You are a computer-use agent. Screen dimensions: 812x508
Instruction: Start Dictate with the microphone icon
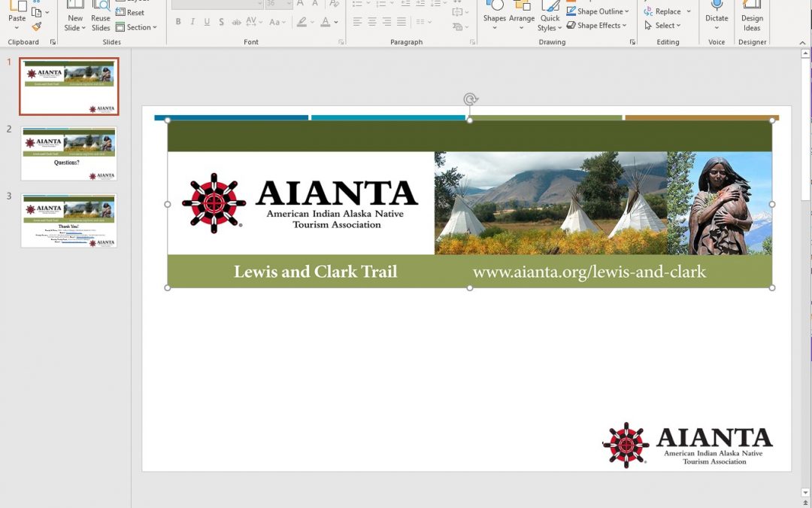(x=717, y=8)
